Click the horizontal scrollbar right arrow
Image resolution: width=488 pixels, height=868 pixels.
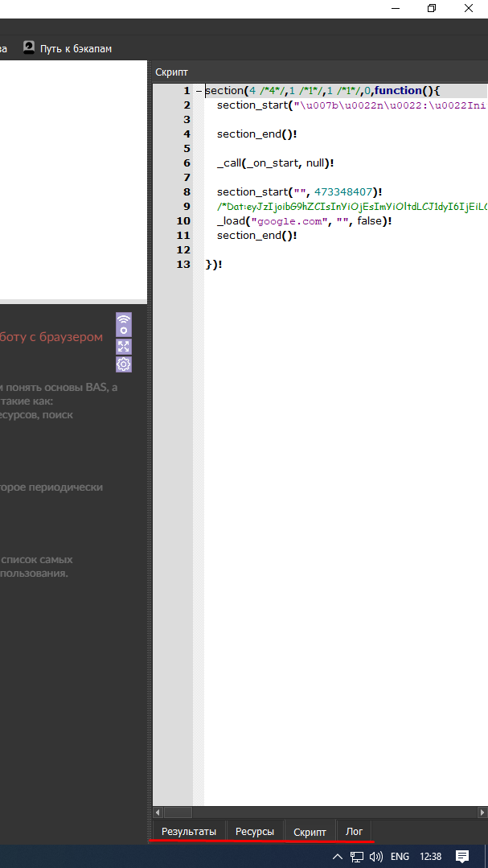tap(482, 812)
